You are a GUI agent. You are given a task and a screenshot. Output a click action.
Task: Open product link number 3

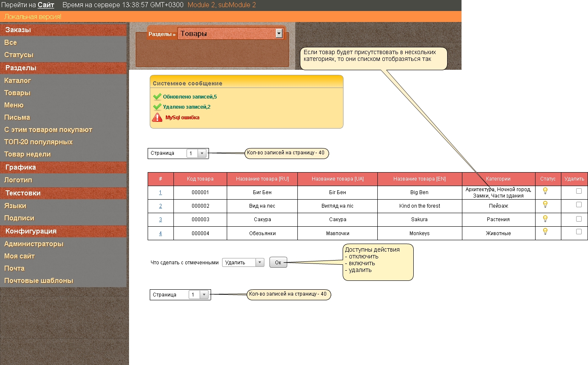point(160,220)
